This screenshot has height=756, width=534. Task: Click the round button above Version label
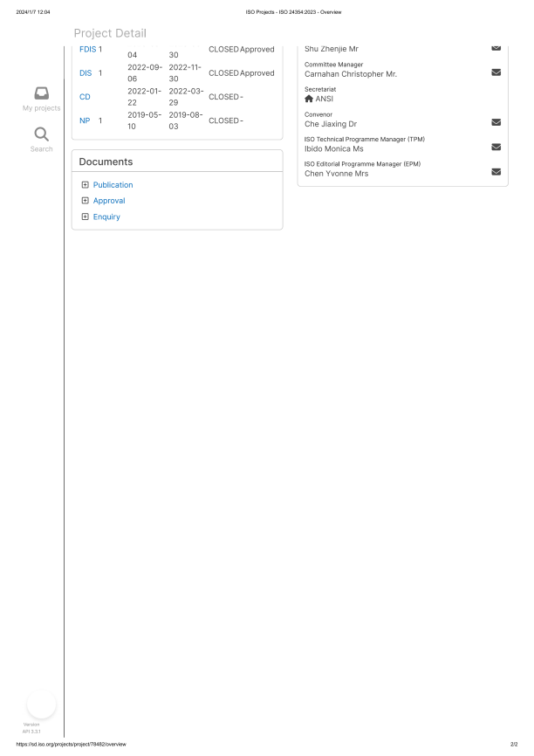pyautogui.click(x=41, y=704)
